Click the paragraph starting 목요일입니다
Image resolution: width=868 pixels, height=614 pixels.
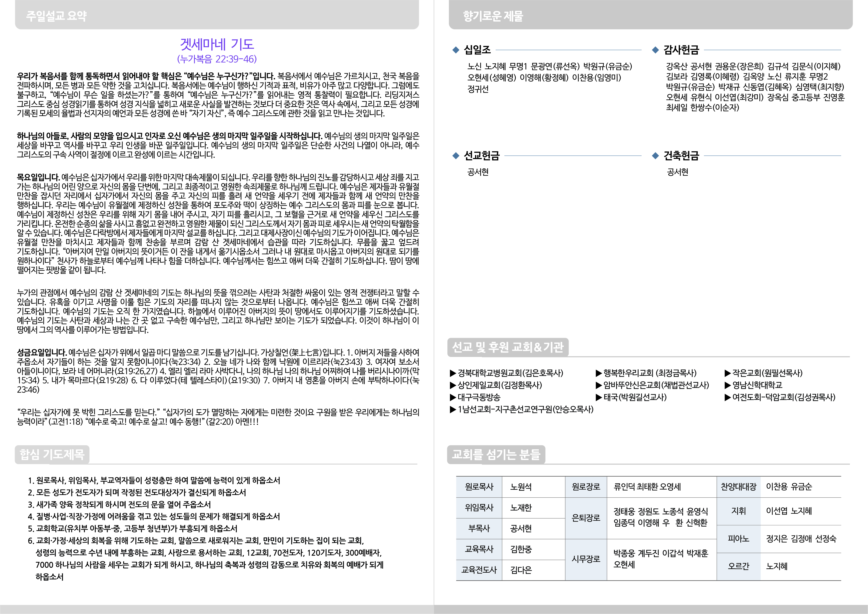click(218, 224)
